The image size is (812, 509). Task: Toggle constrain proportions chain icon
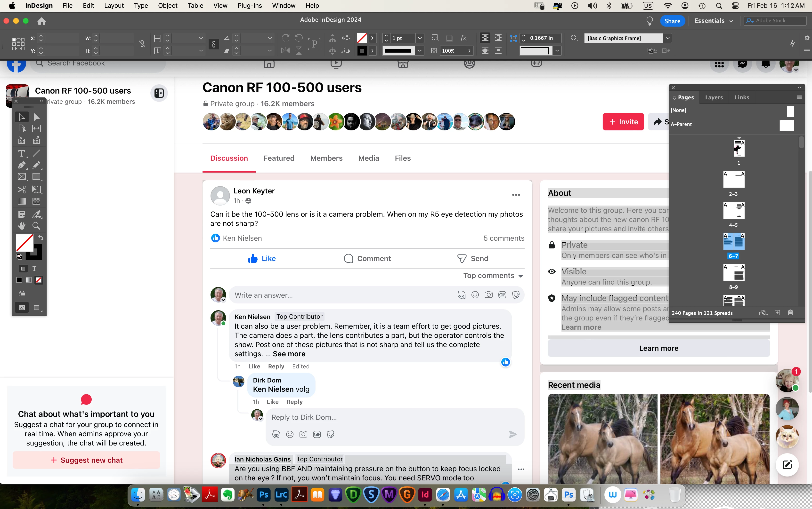(142, 44)
